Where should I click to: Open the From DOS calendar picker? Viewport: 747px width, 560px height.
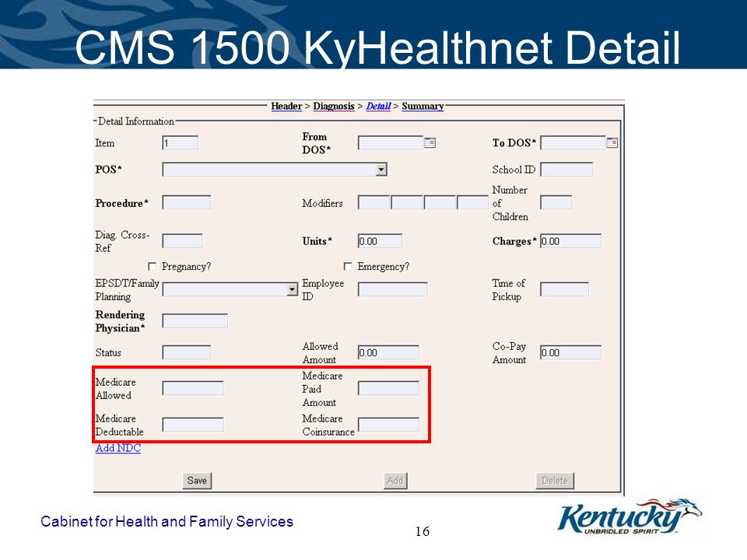click(430, 142)
